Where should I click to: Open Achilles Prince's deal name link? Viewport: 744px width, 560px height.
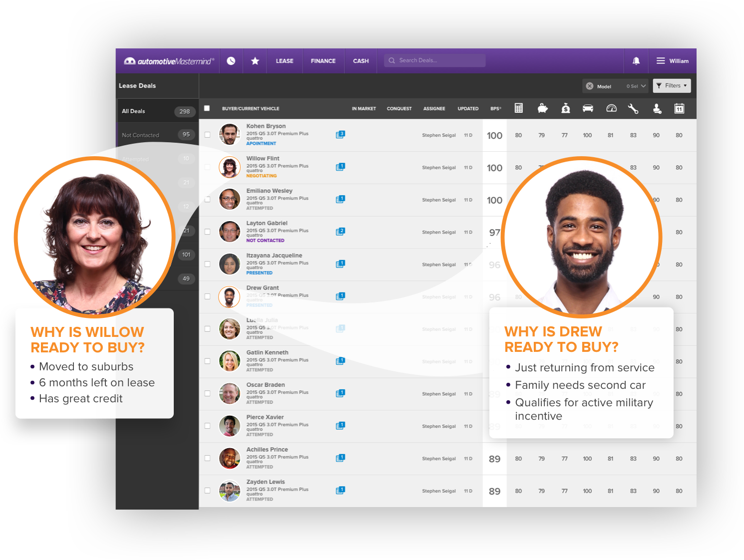coord(267,449)
